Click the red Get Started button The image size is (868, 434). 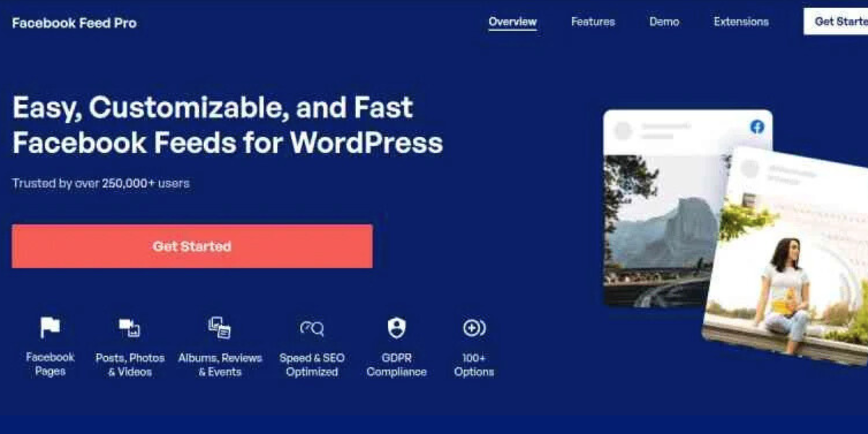tap(192, 246)
